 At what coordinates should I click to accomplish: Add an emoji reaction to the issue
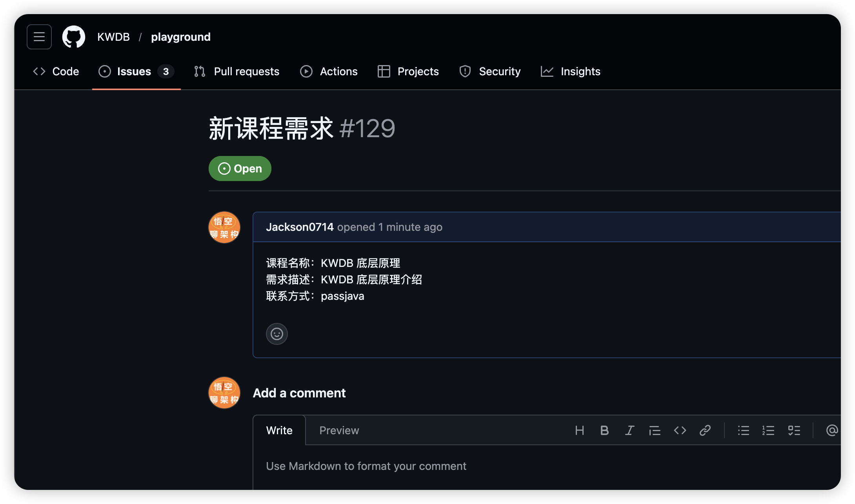[x=277, y=334]
